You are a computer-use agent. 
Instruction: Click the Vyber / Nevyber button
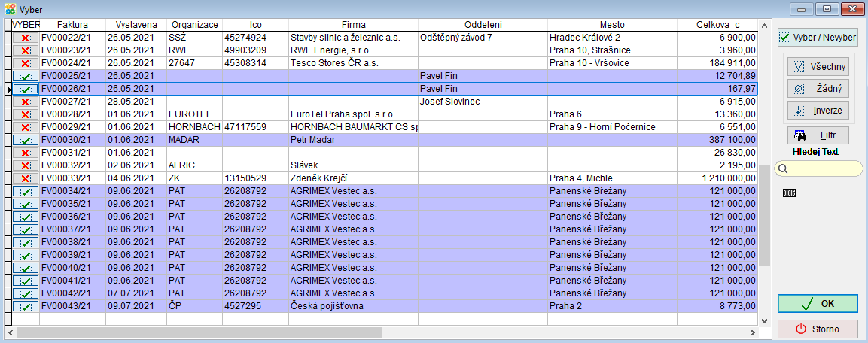818,38
